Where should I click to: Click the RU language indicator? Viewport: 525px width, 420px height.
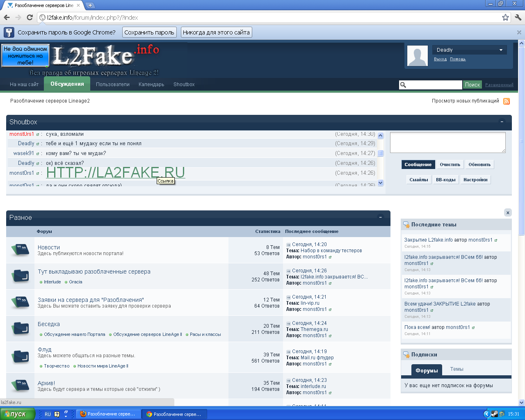[48, 414]
